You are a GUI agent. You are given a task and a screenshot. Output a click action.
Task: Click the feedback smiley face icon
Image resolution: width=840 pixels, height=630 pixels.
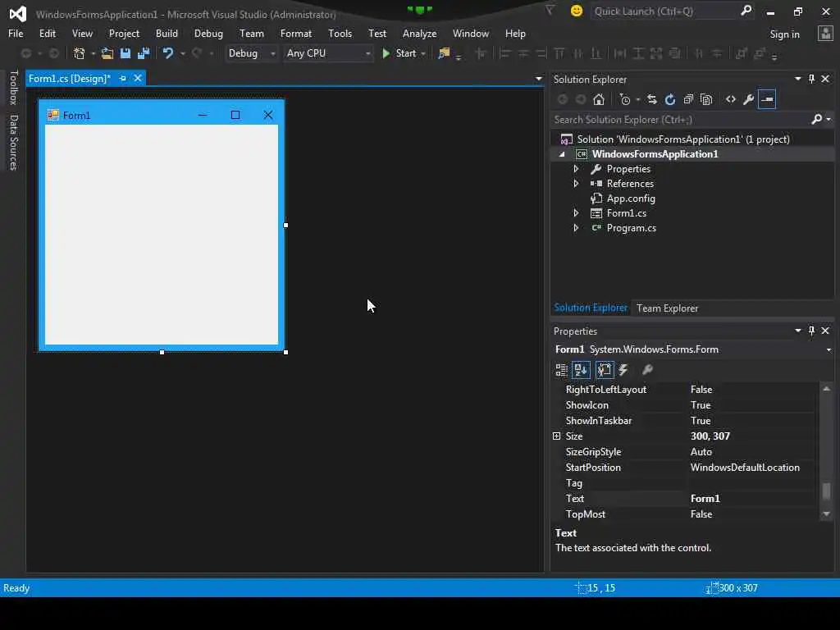point(577,11)
